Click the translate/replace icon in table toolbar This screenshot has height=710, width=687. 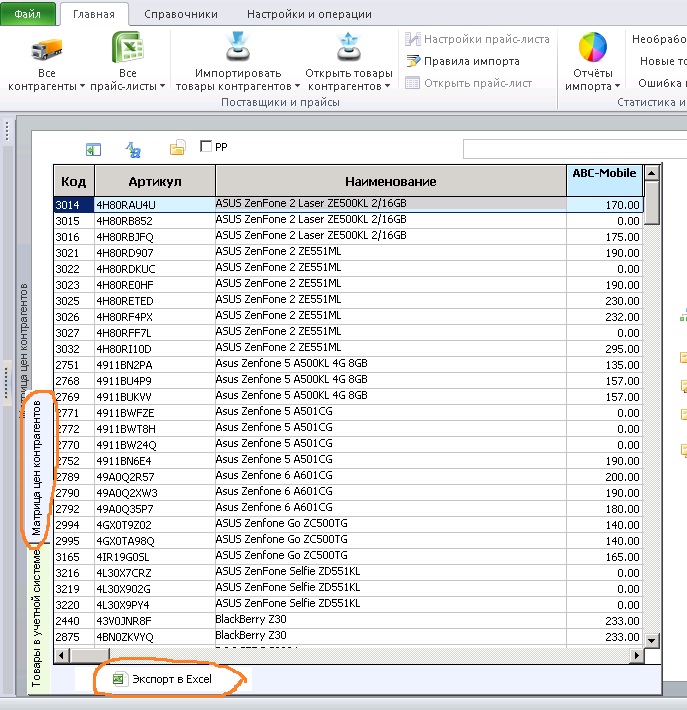click(x=133, y=149)
